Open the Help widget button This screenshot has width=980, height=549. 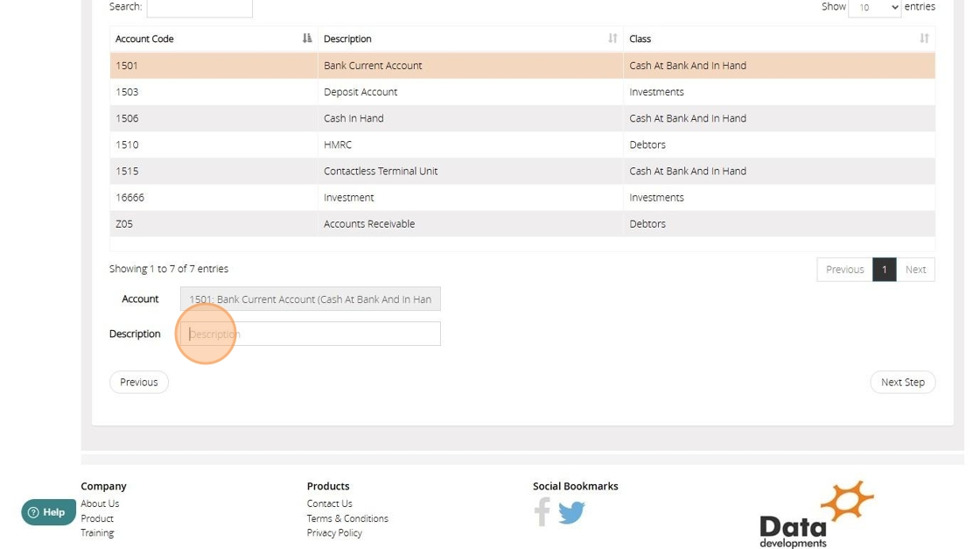coord(48,512)
